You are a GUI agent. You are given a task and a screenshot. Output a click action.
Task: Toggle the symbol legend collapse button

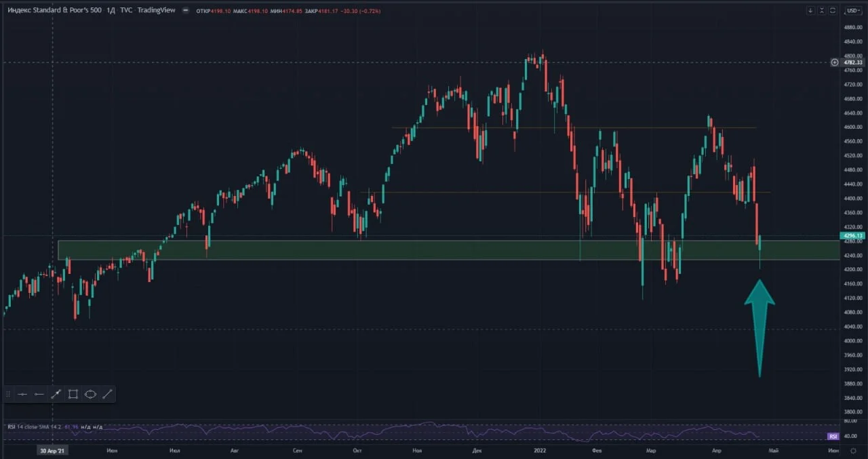point(186,11)
